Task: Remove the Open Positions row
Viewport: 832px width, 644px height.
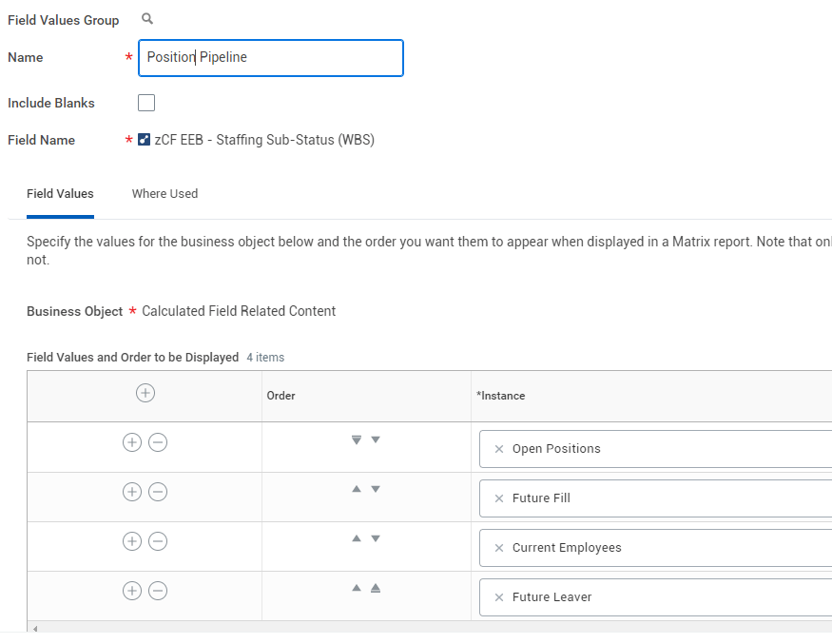Action: point(158,442)
